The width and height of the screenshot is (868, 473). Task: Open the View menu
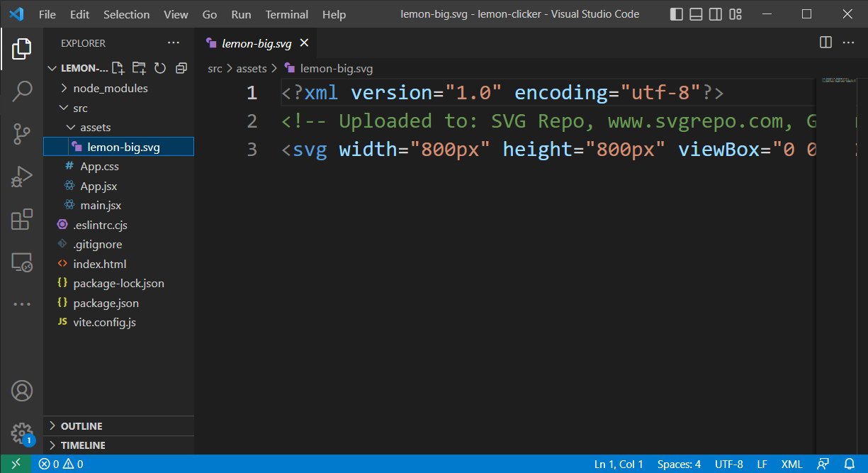tap(176, 14)
